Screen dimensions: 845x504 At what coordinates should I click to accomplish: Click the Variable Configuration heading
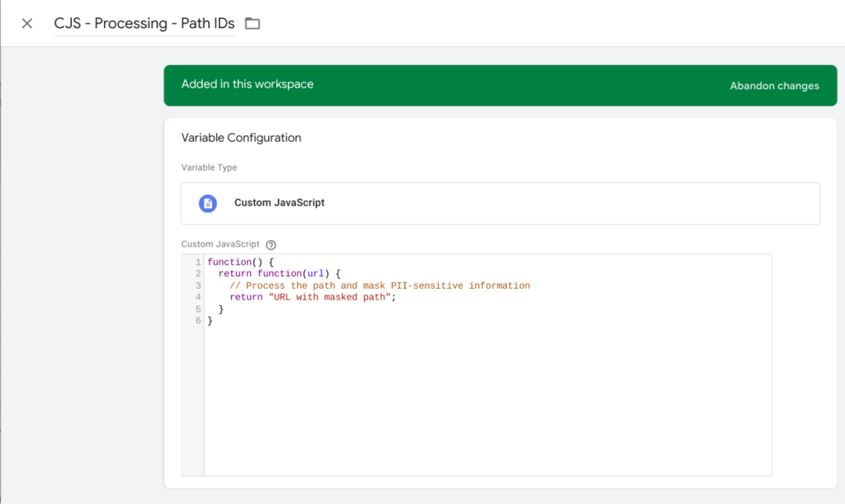[x=240, y=138]
